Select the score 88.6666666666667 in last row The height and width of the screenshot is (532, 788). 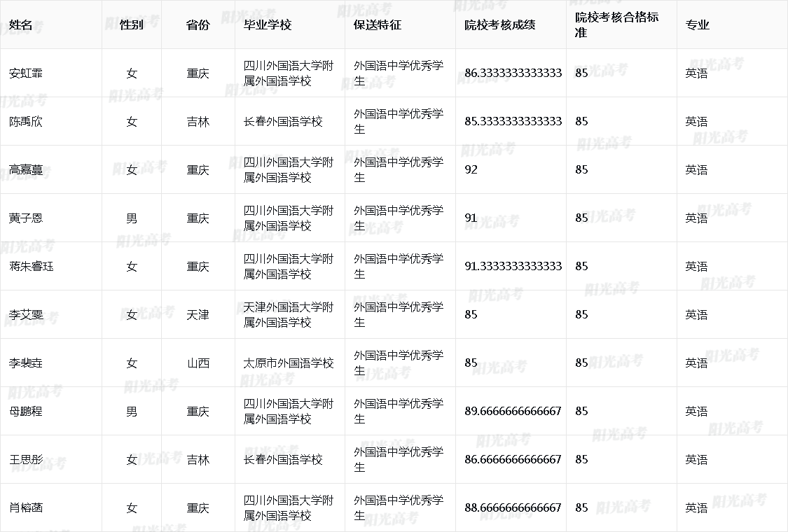[513, 507]
